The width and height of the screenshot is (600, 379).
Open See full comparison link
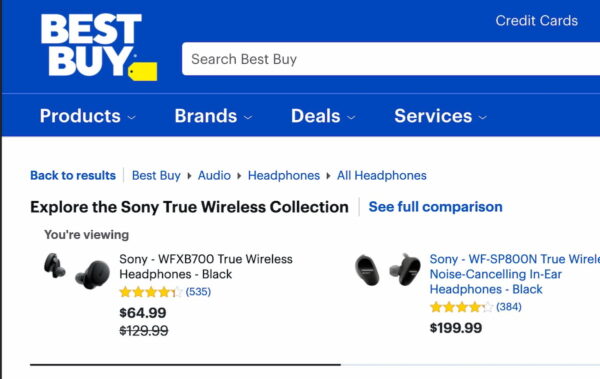click(435, 207)
